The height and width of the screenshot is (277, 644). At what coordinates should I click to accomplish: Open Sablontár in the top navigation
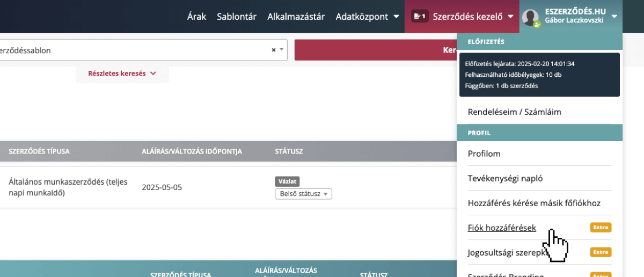pos(237,17)
